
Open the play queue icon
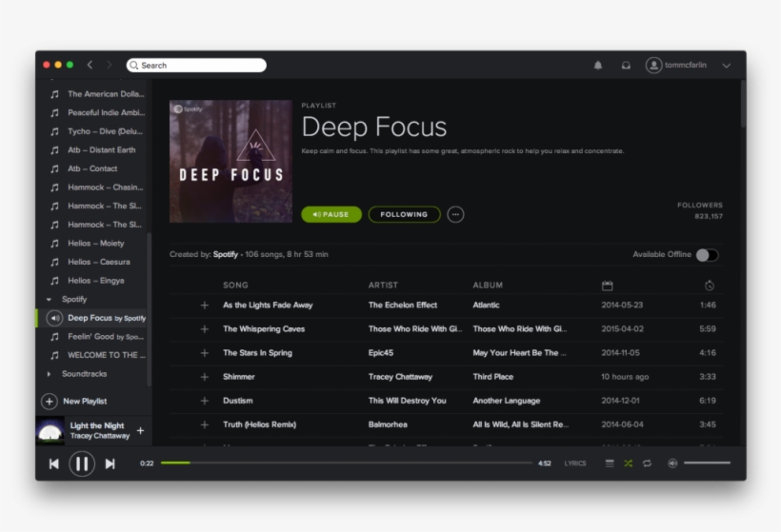coord(610,463)
